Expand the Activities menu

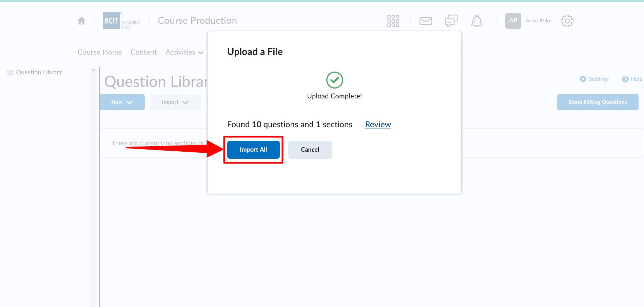pyautogui.click(x=184, y=52)
